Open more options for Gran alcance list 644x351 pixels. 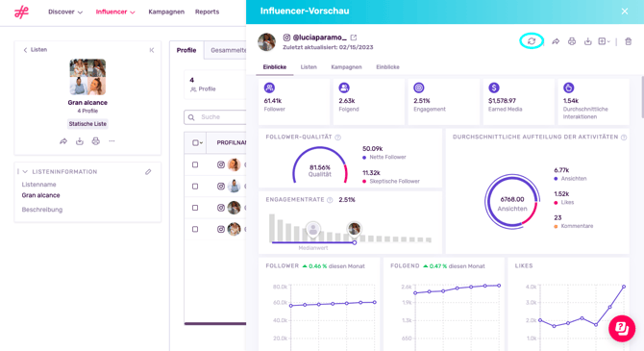111,141
